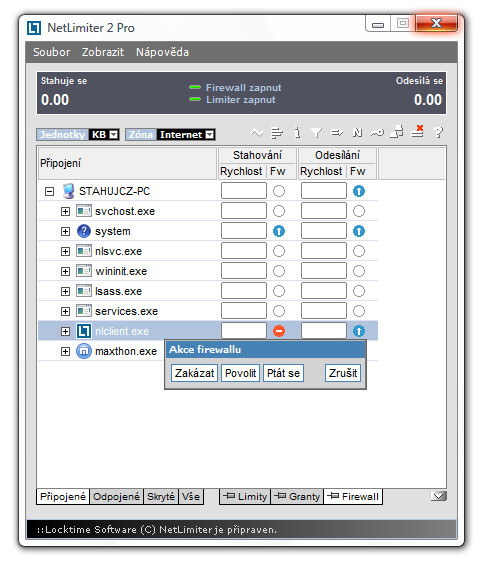Screen dimensions: 481x562
Task: Open the Jednotky KB units dropdown
Action: (114, 134)
